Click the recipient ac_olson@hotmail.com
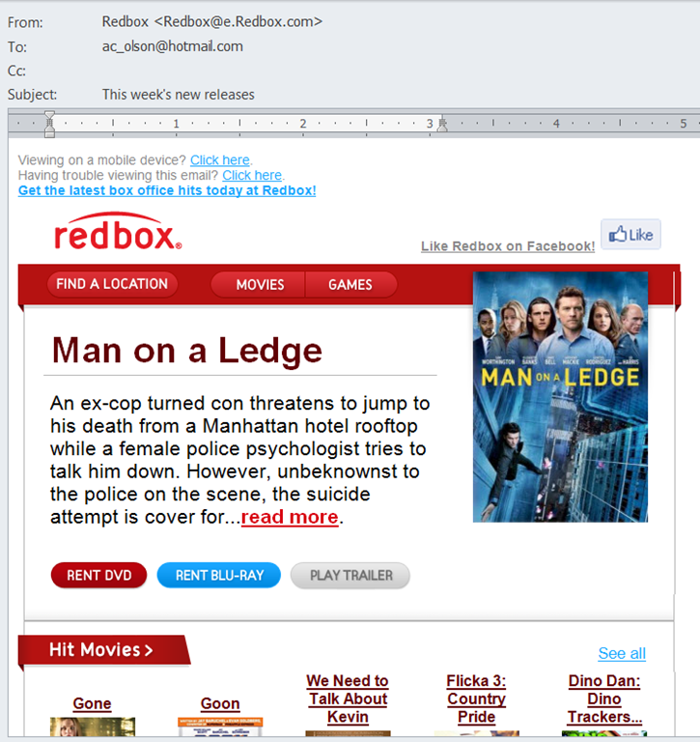This screenshot has width=700, height=742. coord(173,46)
